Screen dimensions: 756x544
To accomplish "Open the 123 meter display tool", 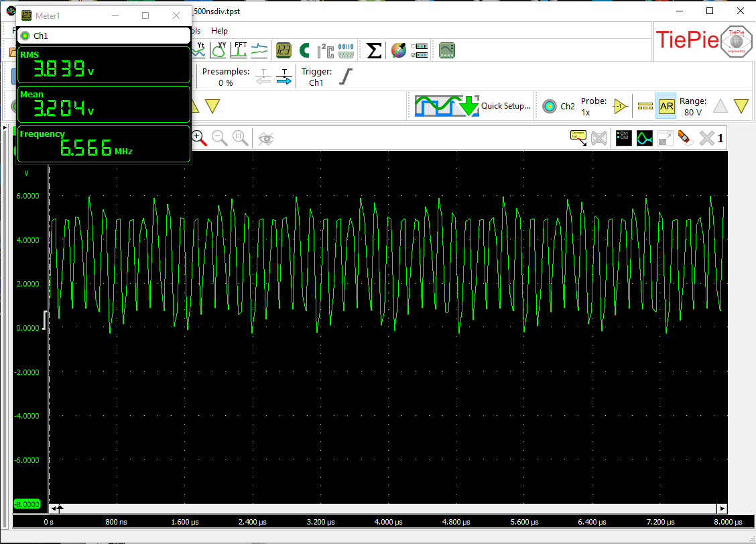I will pos(284,50).
